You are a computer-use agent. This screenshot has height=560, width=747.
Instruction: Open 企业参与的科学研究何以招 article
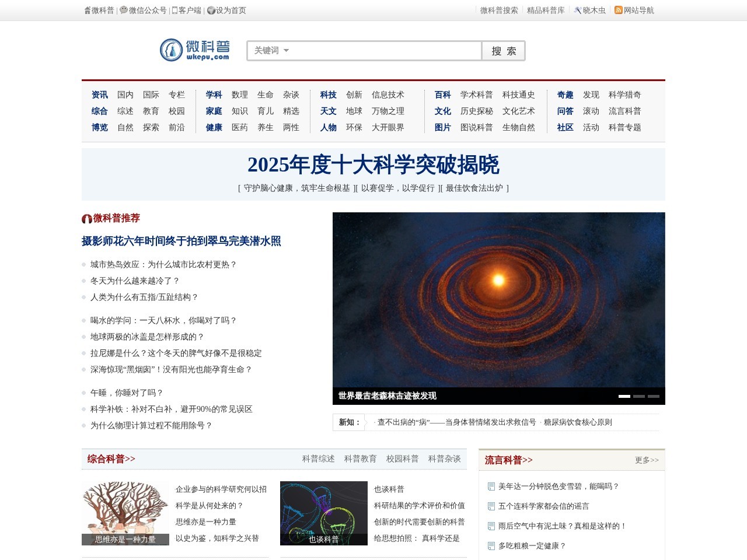[x=221, y=489]
